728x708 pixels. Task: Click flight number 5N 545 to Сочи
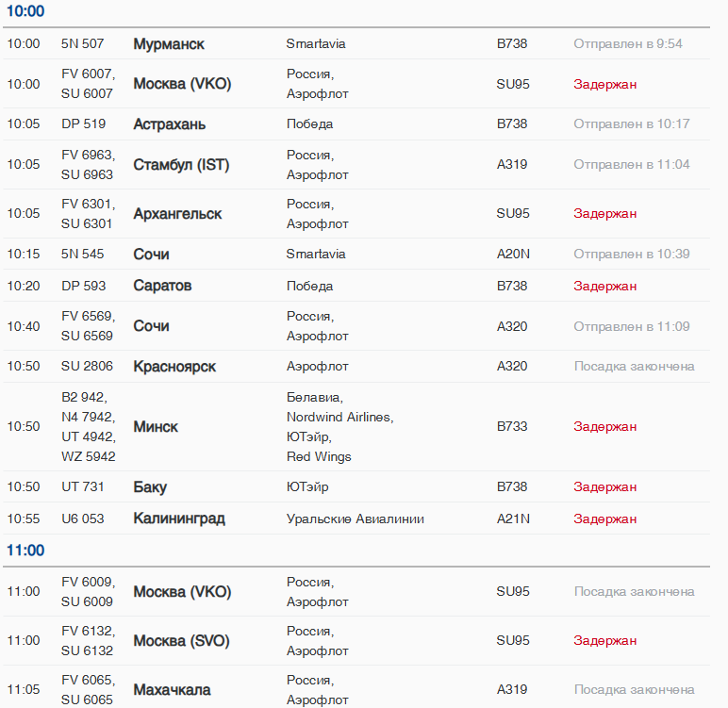83,254
